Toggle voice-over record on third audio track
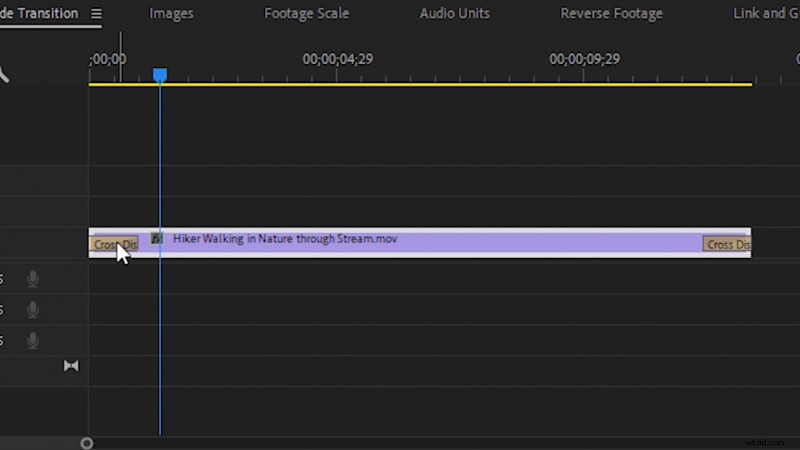Screen dimensions: 800x450 33,340
